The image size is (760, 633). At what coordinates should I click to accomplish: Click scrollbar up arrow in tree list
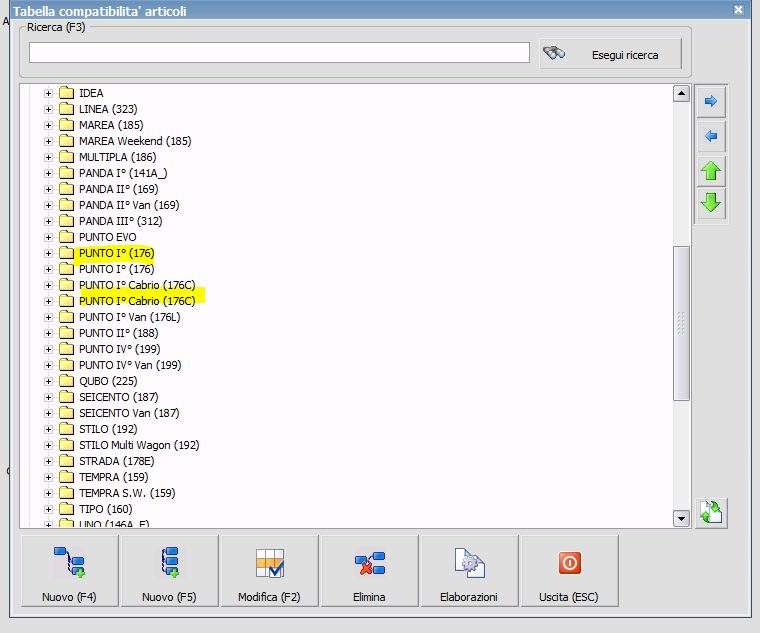click(x=681, y=93)
